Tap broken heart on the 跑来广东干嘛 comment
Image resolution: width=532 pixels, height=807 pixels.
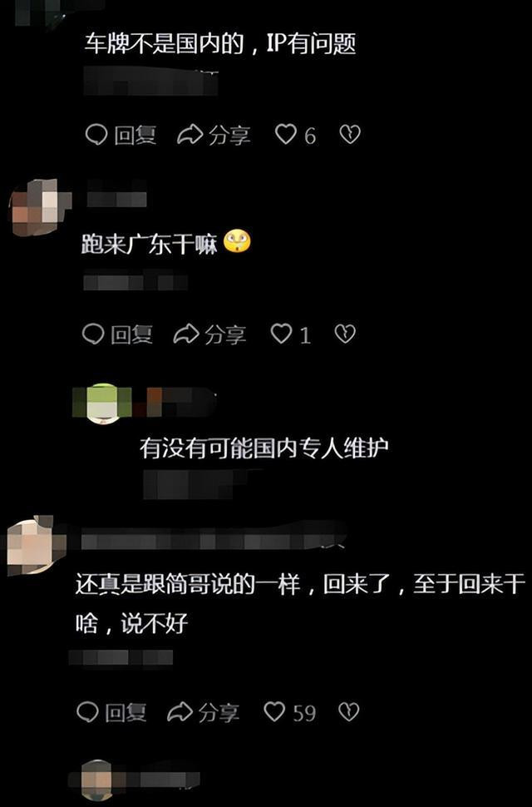tap(345, 334)
